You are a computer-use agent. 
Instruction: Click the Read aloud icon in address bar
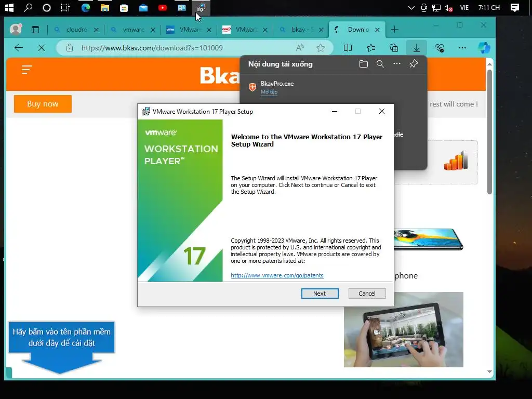tap(300, 48)
